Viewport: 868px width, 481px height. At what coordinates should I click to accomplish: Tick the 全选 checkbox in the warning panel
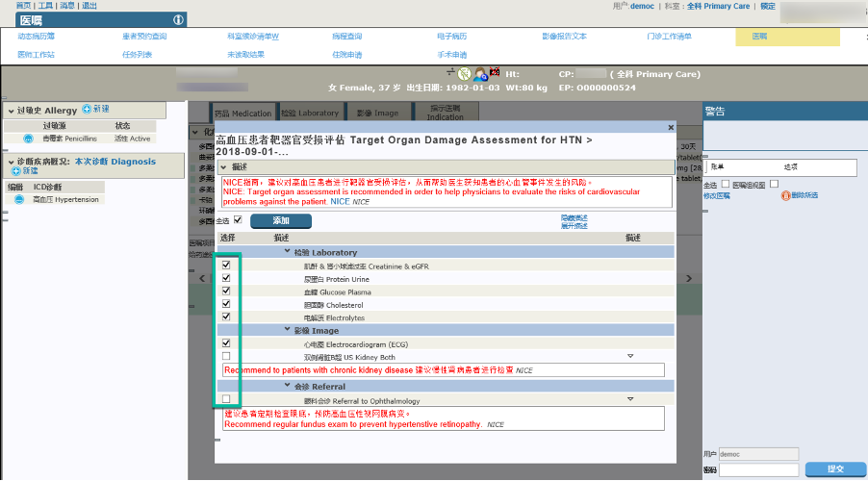pos(726,184)
